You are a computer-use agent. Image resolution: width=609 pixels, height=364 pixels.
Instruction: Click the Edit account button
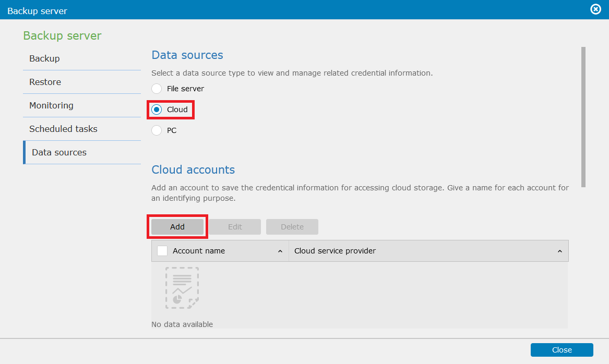tap(235, 227)
